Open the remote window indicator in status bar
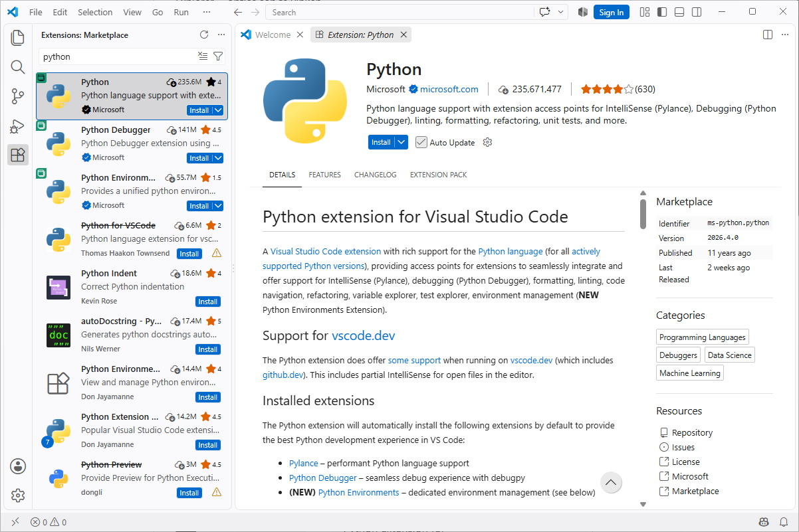This screenshot has width=799, height=532. pos(15,522)
